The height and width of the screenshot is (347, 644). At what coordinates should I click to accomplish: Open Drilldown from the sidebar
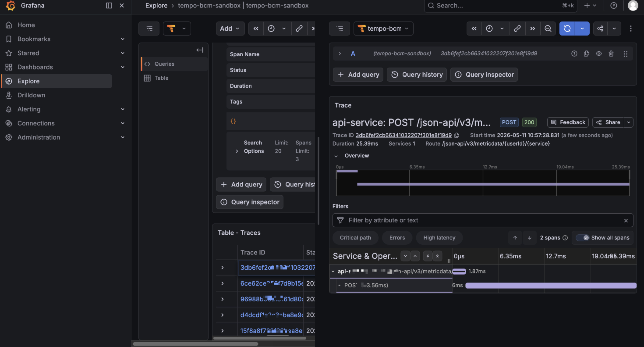pos(31,95)
